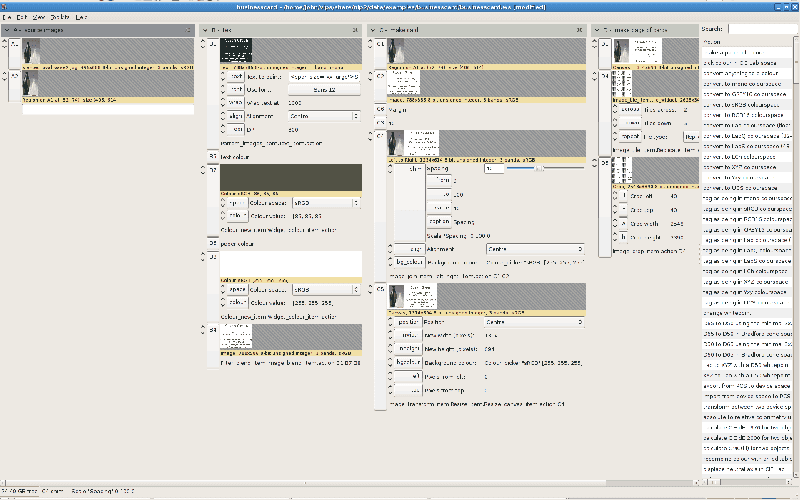Open the View menu
Viewport: 800px width, 500px height.
pyautogui.click(x=38, y=18)
